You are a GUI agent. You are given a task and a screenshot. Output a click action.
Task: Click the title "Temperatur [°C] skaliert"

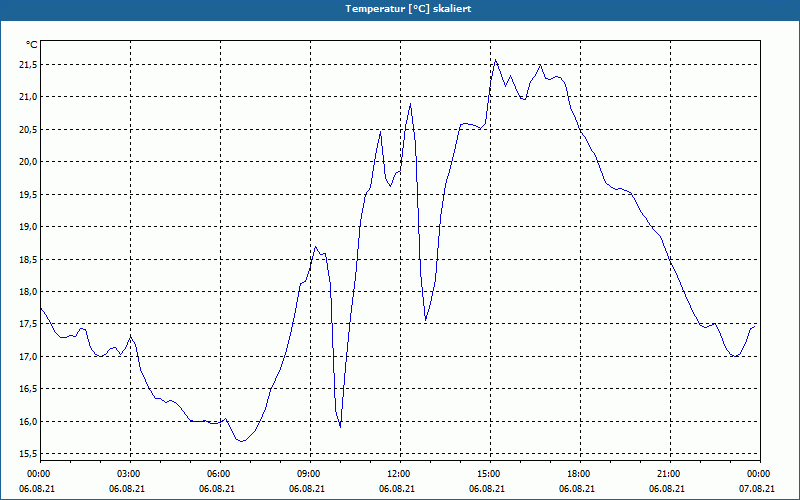coord(408,9)
